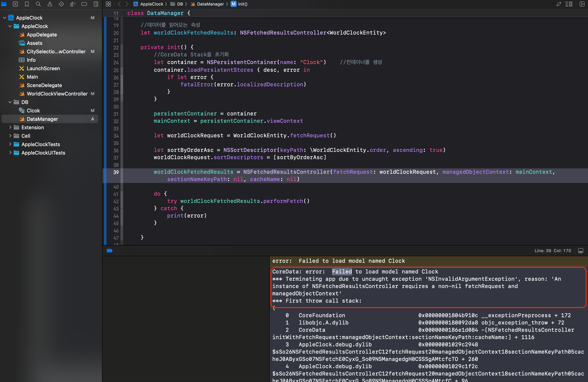The height and width of the screenshot is (382, 588).
Task: Open the Report navigator list icon
Action: (x=96, y=4)
